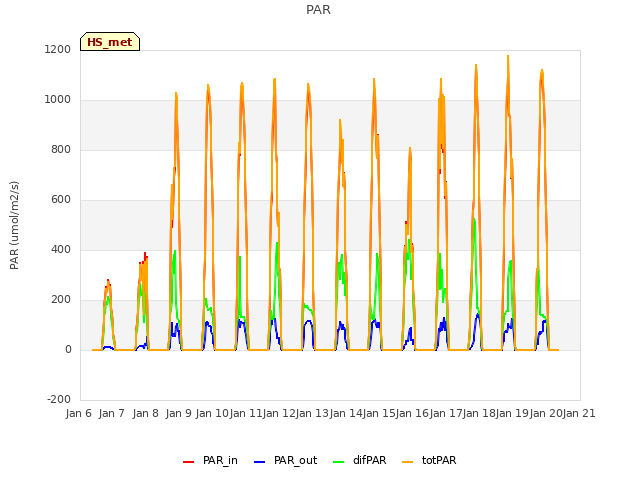Click x-axis label Jan 21
This screenshot has width=640, height=480.
(x=579, y=413)
